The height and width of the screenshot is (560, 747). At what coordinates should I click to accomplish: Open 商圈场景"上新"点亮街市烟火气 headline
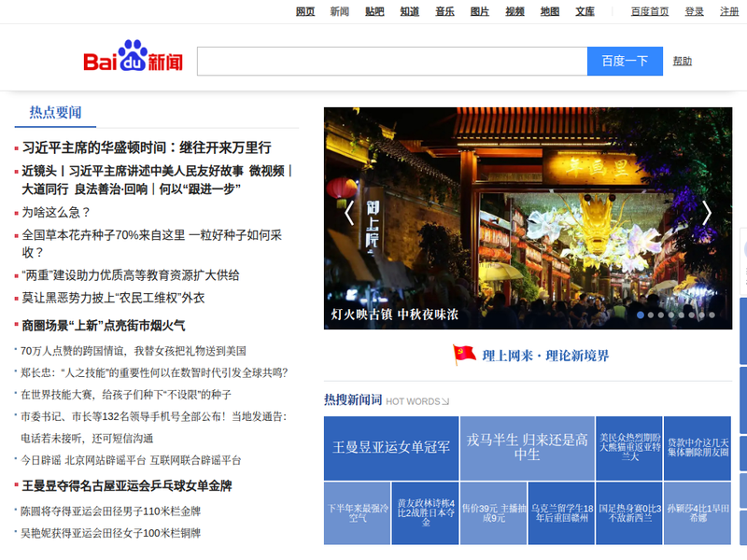[104, 326]
